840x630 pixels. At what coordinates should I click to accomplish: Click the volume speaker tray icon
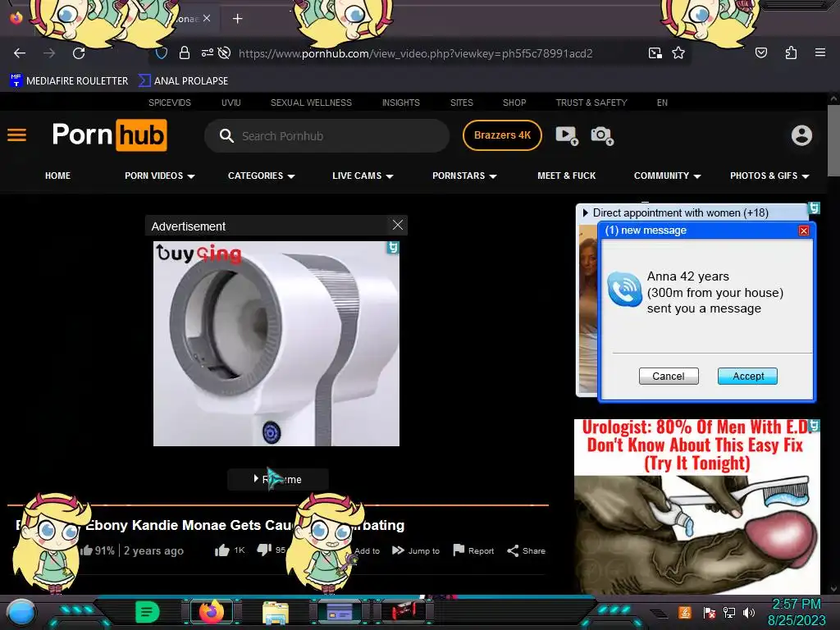click(x=748, y=612)
